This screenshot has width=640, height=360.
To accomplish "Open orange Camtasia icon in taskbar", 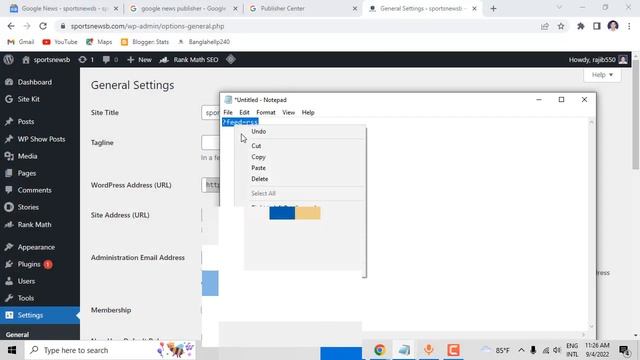I will 453,350.
